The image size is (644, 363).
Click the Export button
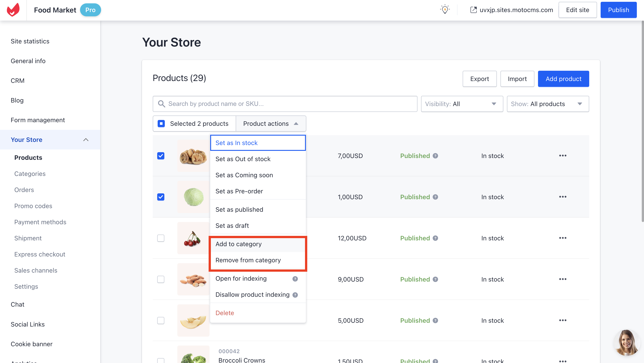479,79
